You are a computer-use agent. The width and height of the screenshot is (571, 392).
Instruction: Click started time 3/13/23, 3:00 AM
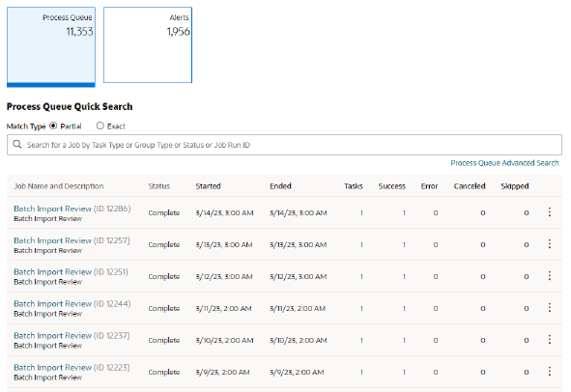224,244
